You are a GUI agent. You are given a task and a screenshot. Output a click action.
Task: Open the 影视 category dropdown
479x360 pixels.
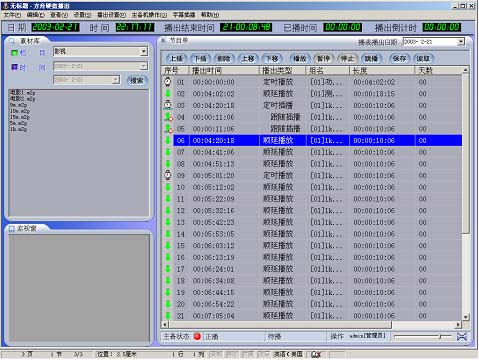[x=144, y=51]
